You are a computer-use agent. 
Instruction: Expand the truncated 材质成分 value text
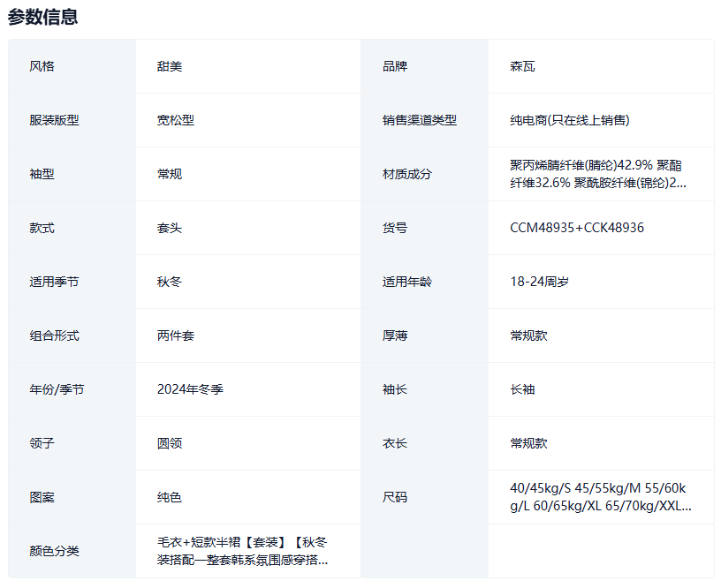click(596, 174)
